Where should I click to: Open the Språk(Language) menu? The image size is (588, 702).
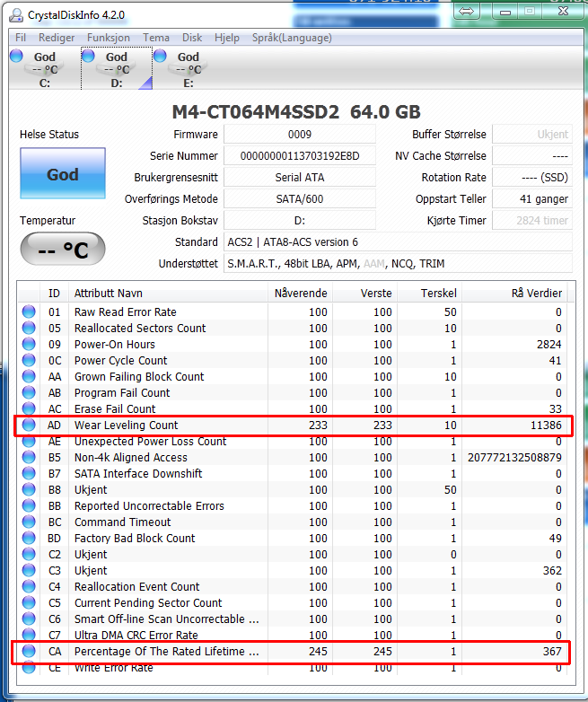click(292, 38)
